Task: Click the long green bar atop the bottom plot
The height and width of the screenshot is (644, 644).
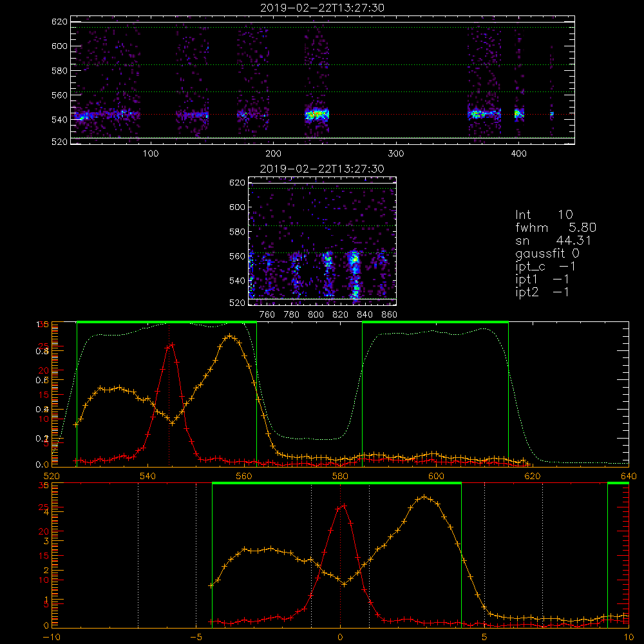Action: pos(337,483)
